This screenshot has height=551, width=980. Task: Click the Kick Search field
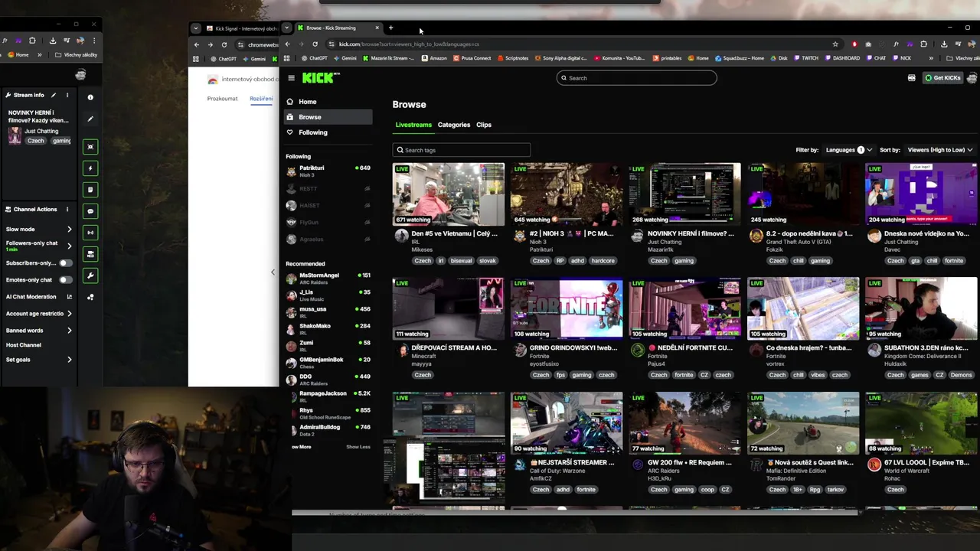[x=636, y=78]
